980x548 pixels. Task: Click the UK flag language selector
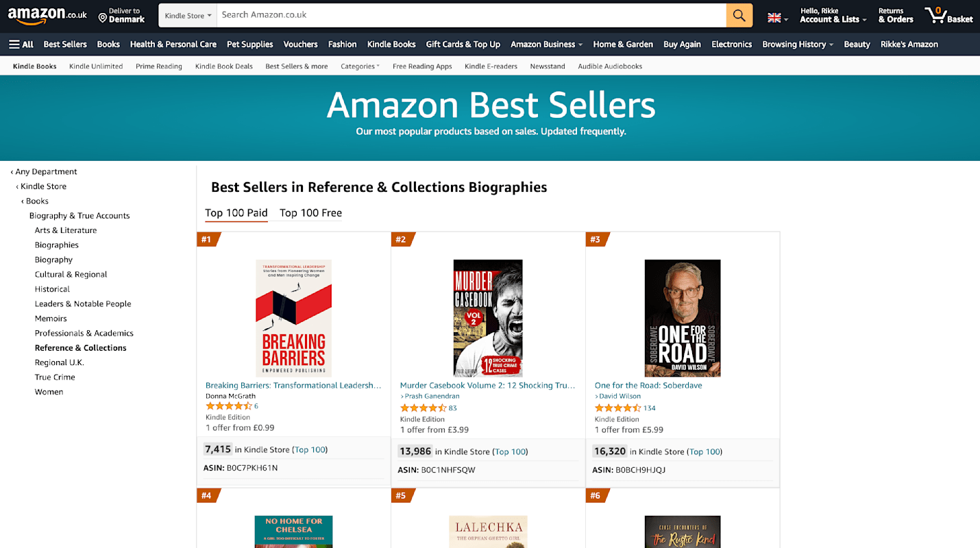tap(777, 18)
